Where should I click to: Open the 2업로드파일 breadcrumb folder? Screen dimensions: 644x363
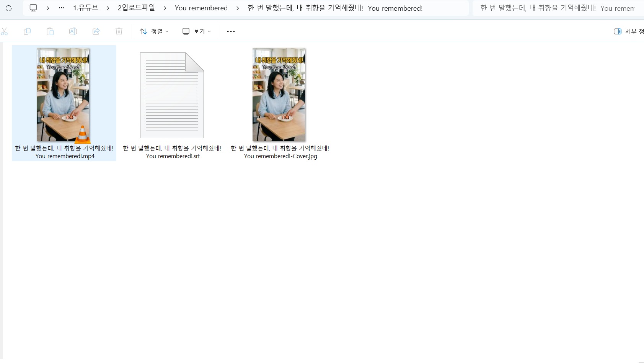pos(136,8)
